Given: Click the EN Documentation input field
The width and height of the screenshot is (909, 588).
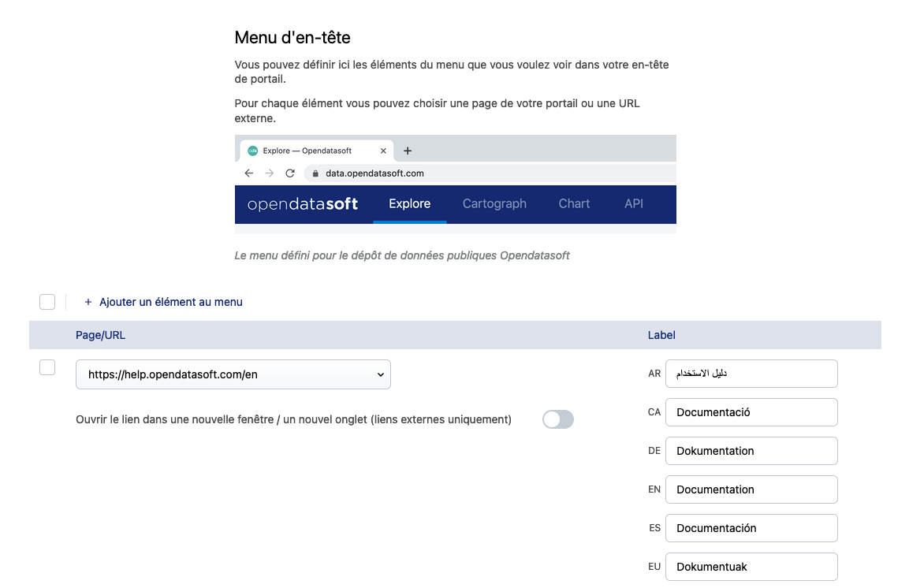Looking at the screenshot, I should (751, 489).
